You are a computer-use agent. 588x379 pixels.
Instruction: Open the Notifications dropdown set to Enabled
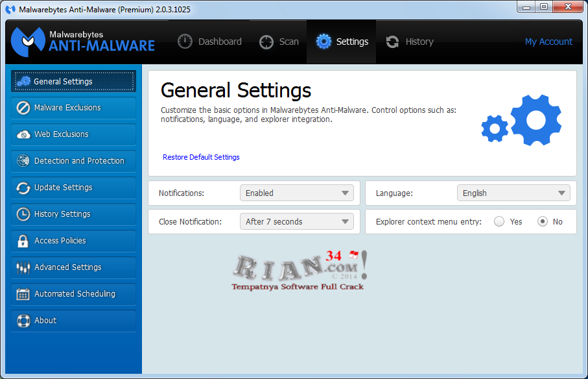coord(296,192)
